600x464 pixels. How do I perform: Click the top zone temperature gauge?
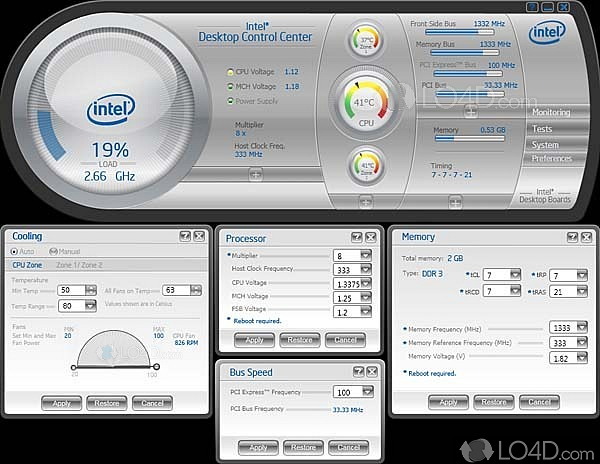pos(365,41)
